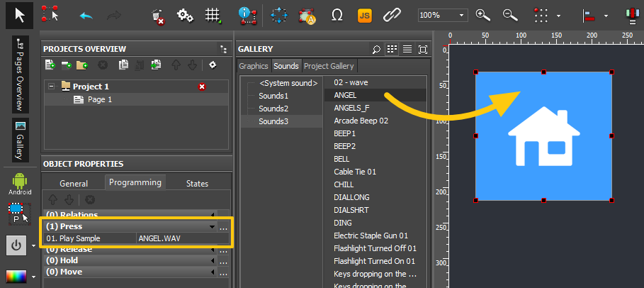Expand the power button's dropdown arrow
Screen dimensions: 644x288
click(x=34, y=246)
